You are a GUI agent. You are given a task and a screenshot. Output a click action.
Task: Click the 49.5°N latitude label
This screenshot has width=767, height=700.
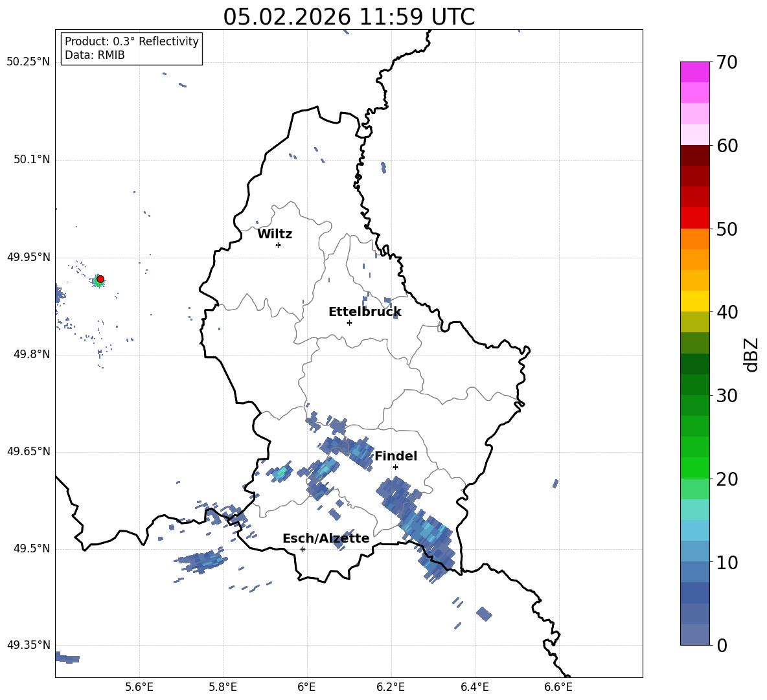point(32,548)
